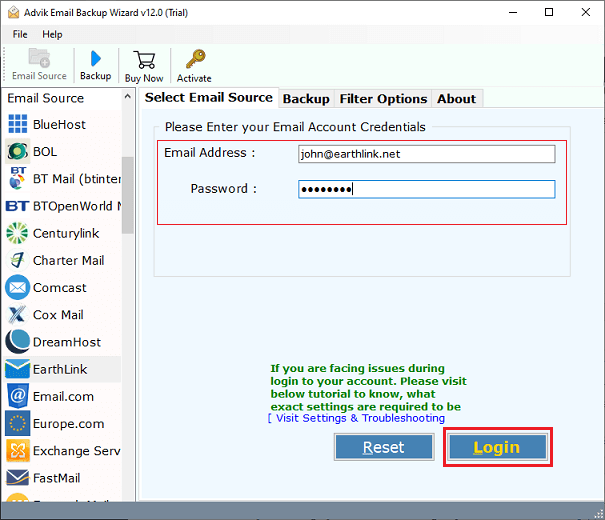This screenshot has height=520, width=605.
Task: Select the Email.com @ icon
Action: (17, 396)
